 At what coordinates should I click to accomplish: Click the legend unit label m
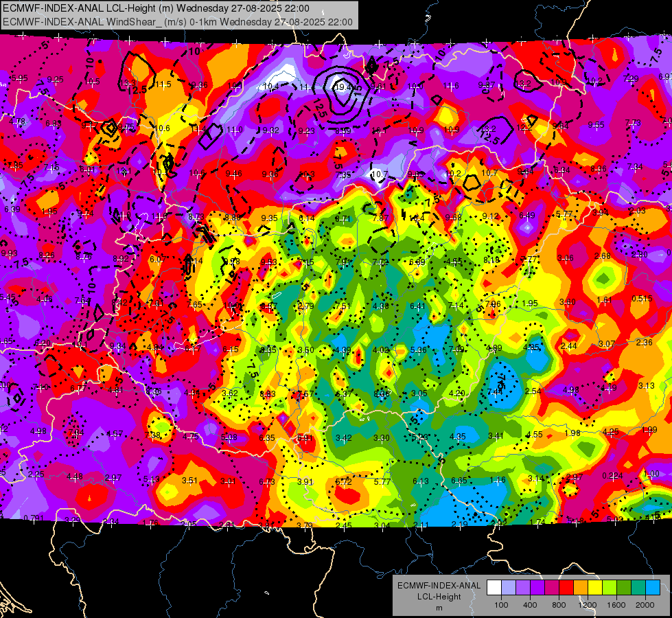click(439, 608)
